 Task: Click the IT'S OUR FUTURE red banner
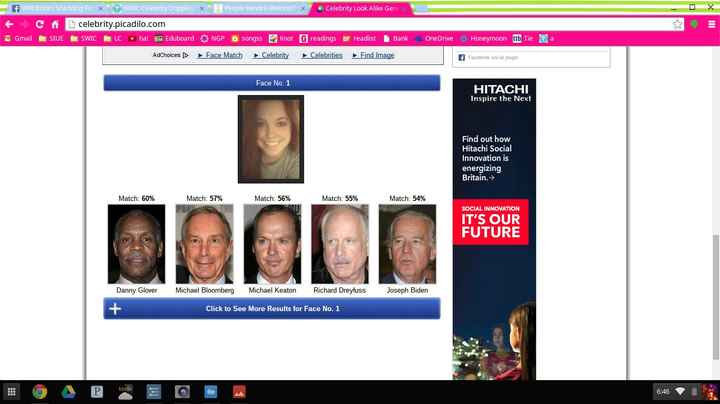tap(490, 222)
